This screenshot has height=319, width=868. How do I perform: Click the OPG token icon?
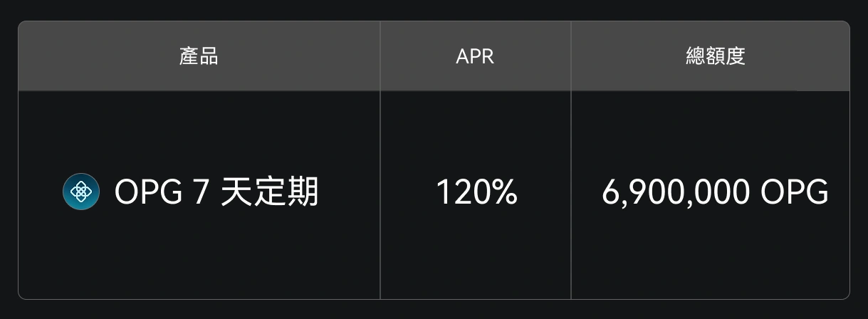point(81,192)
